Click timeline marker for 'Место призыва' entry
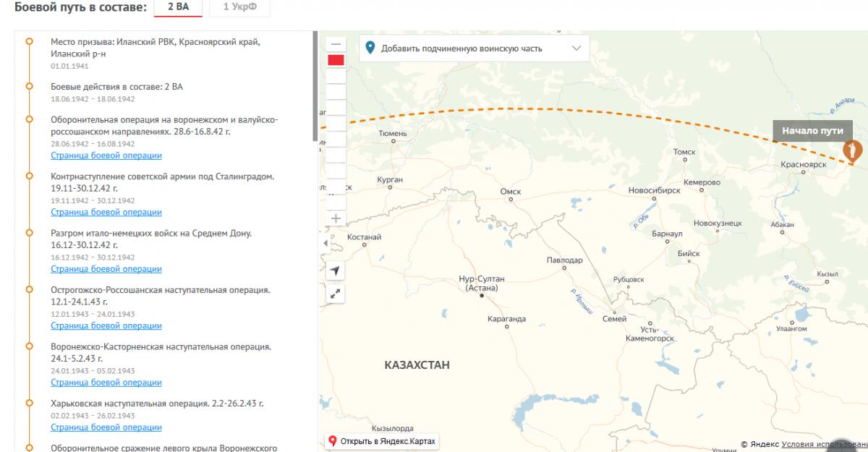868x452 pixels. tap(29, 41)
